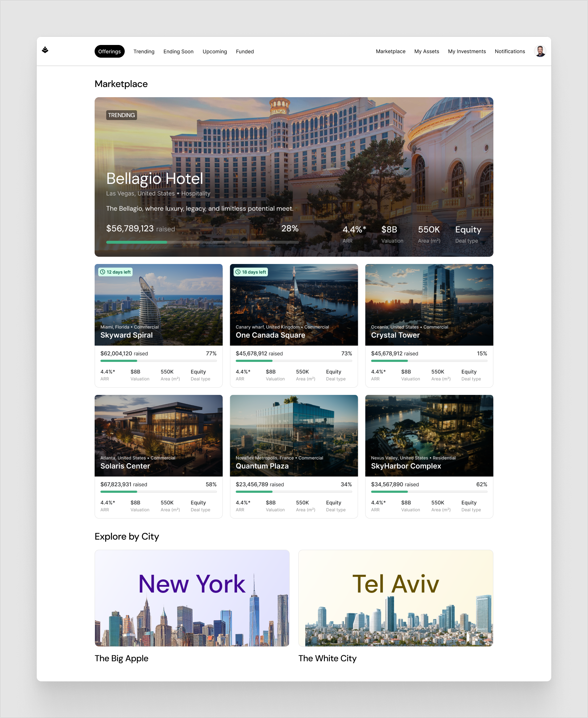Click Las Vegas, United States • Hospitality subtitle
The image size is (588, 718).
[x=158, y=194]
